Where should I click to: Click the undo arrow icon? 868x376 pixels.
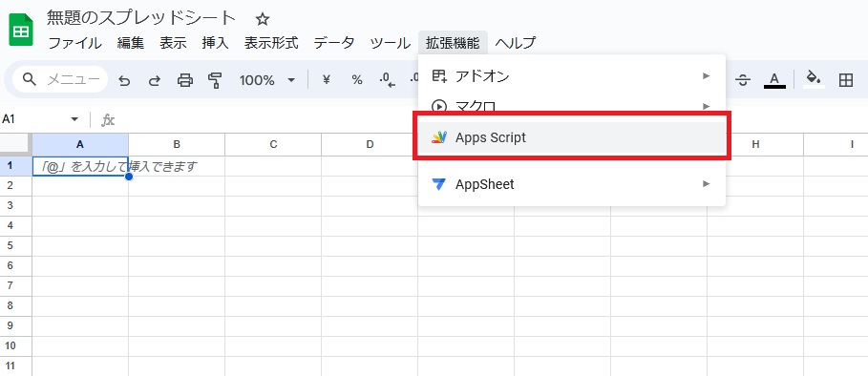(124, 81)
